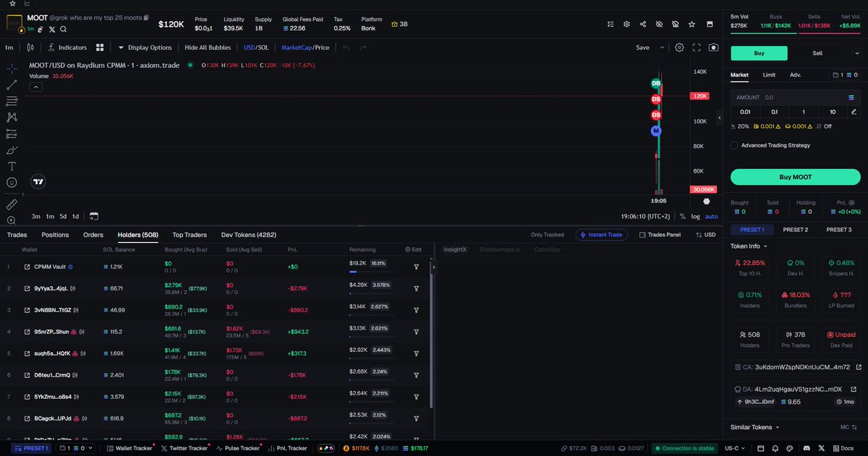
Task: Collapse the chart legend arrow
Action: tap(35, 87)
